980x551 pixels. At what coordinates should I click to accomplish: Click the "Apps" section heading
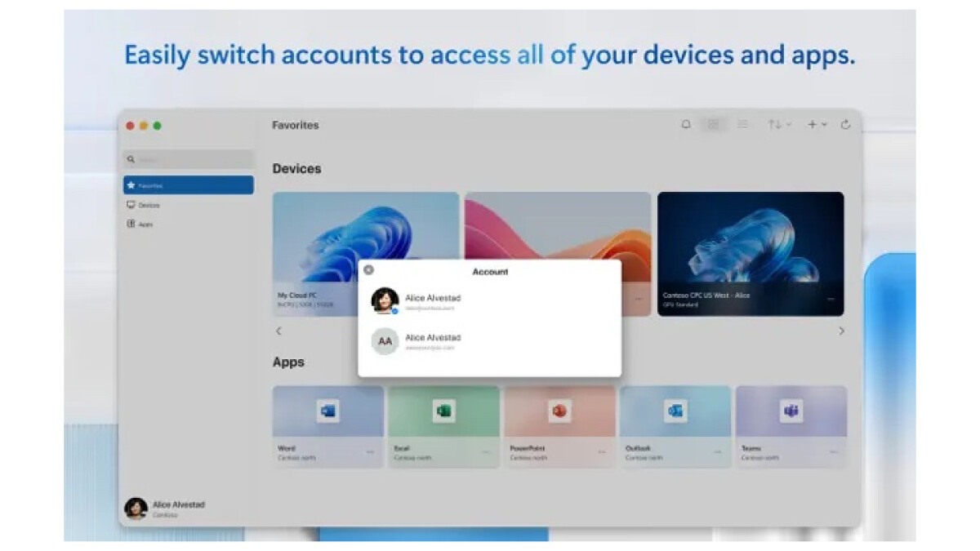click(x=288, y=362)
